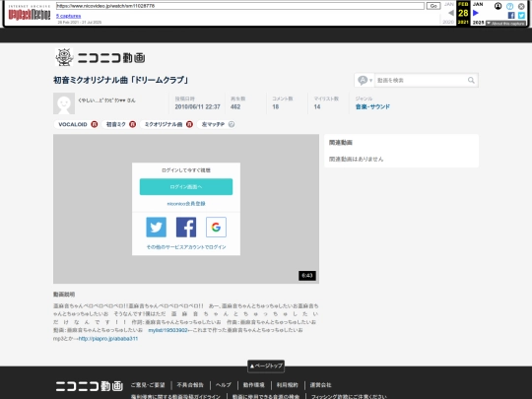Click the Wayback URL field

(239, 6)
